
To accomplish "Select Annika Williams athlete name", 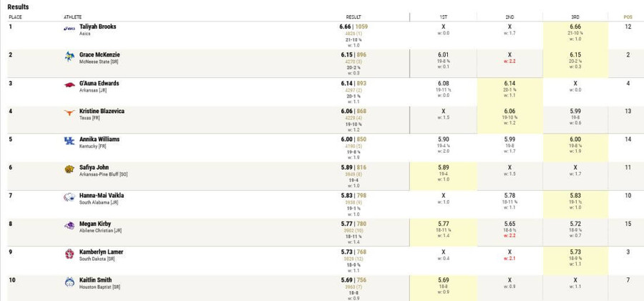I will pyautogui.click(x=99, y=139).
